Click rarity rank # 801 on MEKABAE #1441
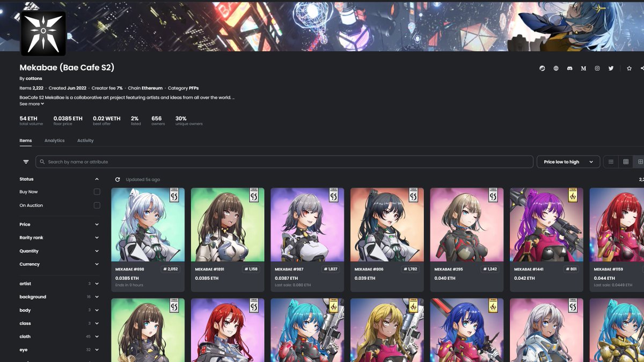 [571, 269]
